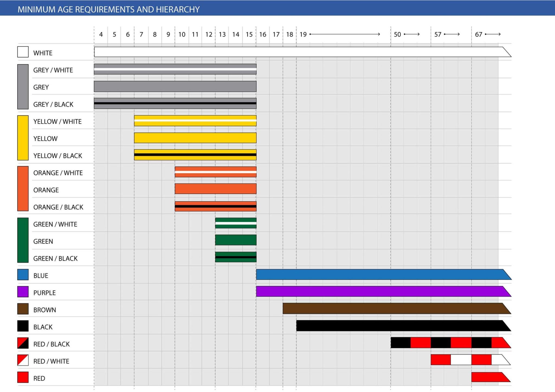Screen dimensions: 555x392
Task: Select the 'ORANGE / BLACK' label
Action: tap(58, 207)
